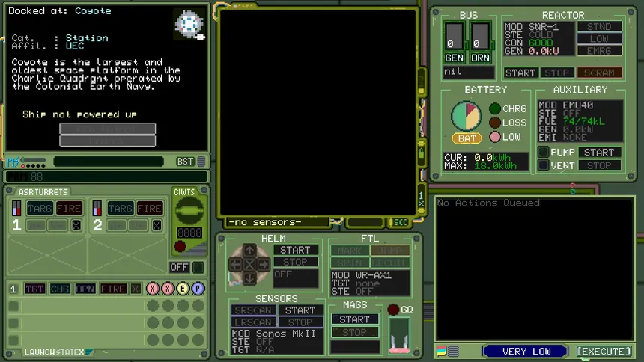The image size is (644, 362).
Task: Click the helm center X button
Action: (249, 264)
